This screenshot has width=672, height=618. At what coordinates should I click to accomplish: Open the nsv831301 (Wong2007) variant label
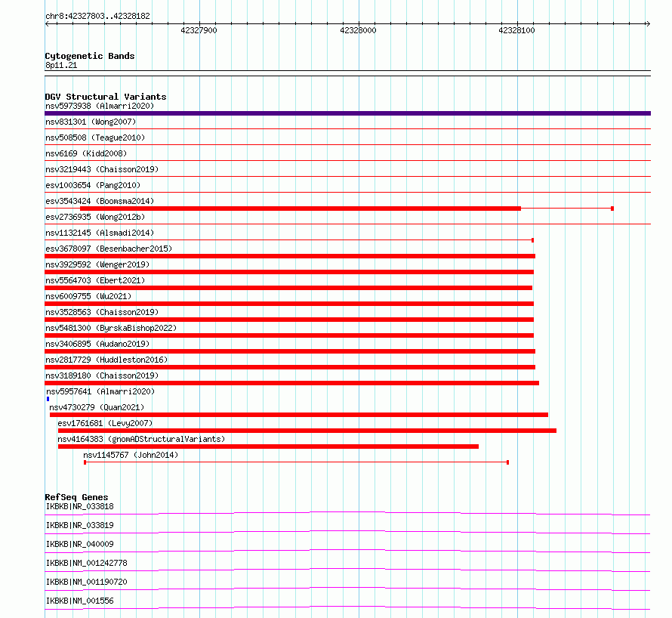pyautogui.click(x=91, y=122)
